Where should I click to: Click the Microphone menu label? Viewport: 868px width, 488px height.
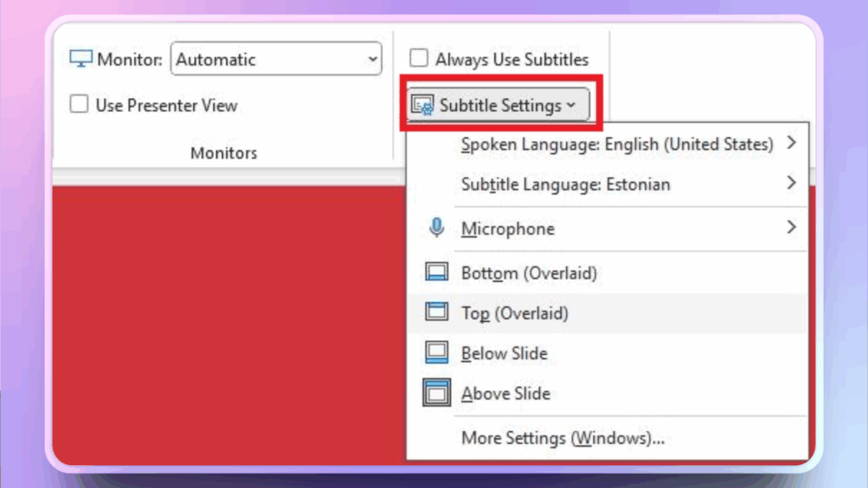click(x=508, y=229)
